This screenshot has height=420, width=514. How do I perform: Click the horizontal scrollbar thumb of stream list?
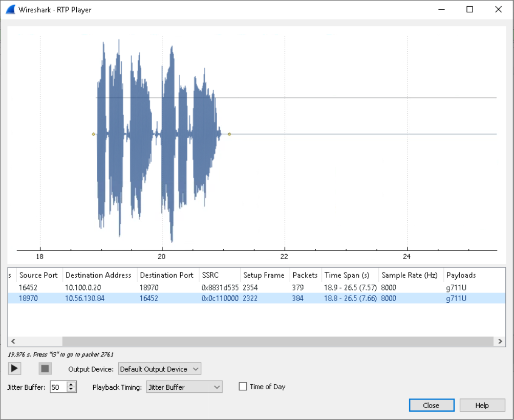pos(277,341)
